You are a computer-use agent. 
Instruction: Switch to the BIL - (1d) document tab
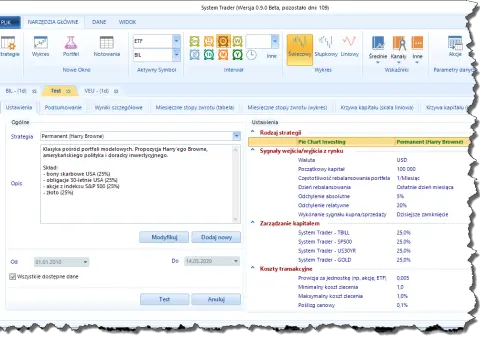pos(16,91)
